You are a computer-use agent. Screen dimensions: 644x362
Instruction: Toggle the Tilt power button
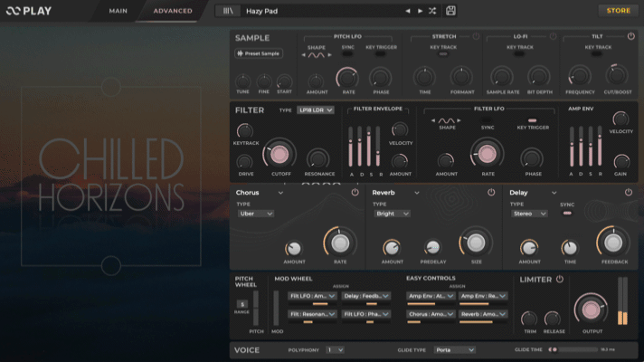(631, 36)
